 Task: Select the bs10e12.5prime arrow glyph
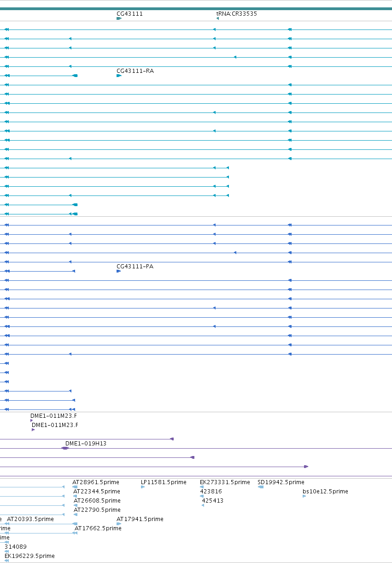pyautogui.click(x=304, y=496)
